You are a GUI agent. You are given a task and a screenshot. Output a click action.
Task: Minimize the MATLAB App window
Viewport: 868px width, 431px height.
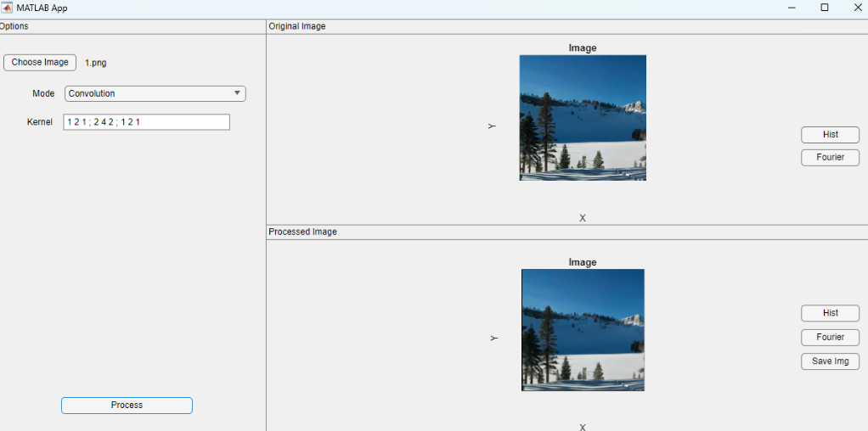point(792,7)
